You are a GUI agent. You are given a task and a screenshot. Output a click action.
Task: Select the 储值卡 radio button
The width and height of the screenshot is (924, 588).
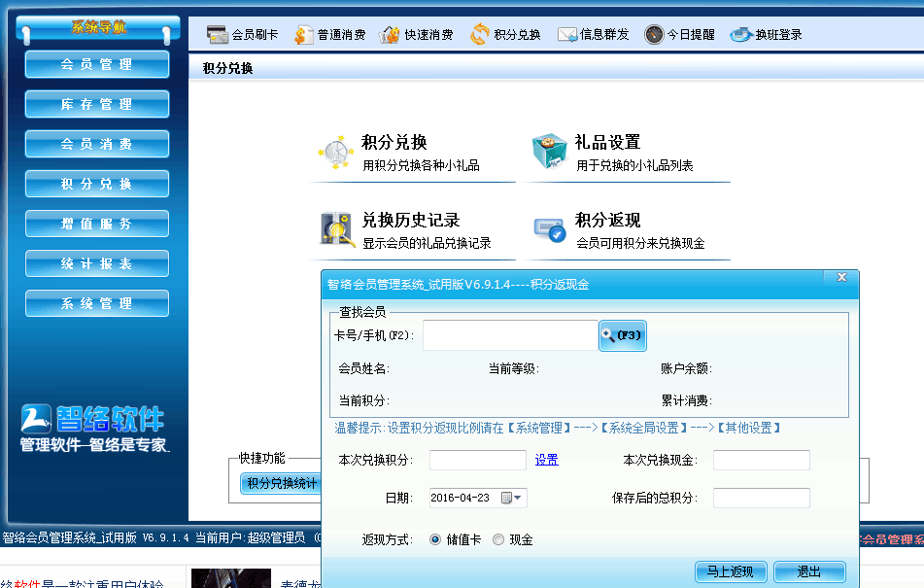point(435,539)
